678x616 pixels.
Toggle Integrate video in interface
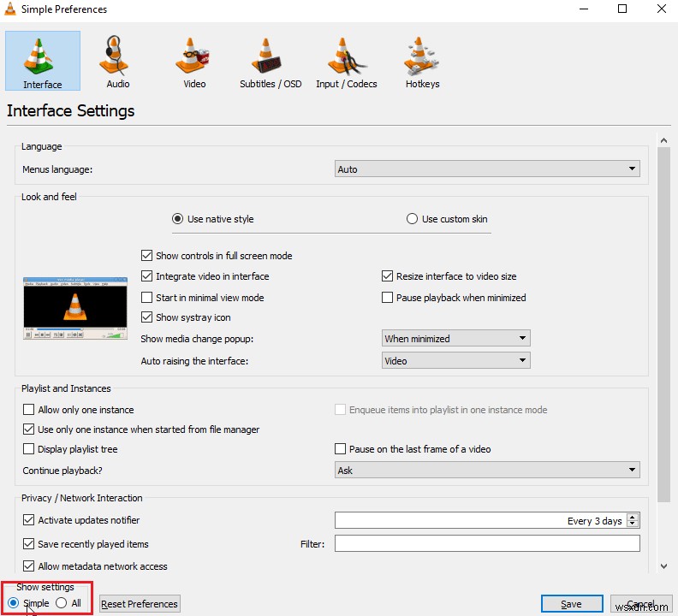click(205, 276)
